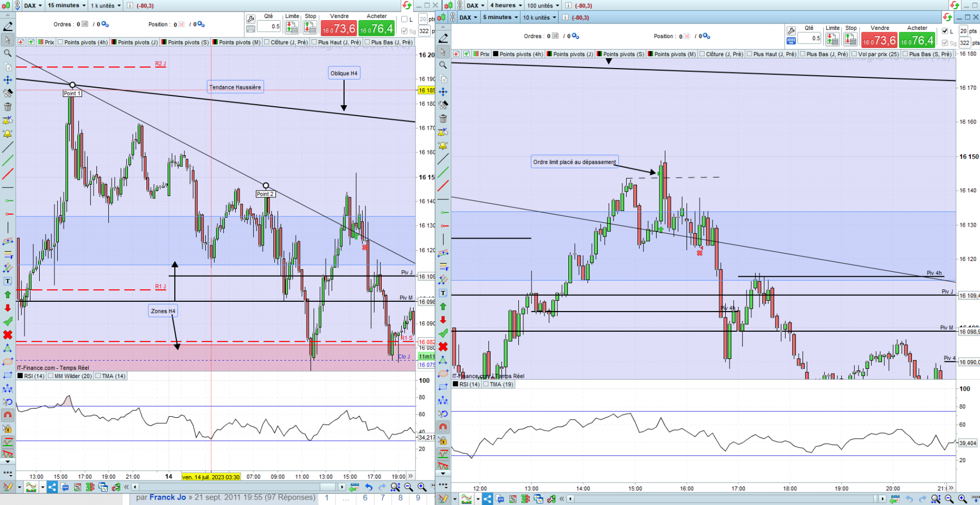Click the undo arrow in left chart footer
Viewport: 980px width, 505px height.
(x=369, y=487)
